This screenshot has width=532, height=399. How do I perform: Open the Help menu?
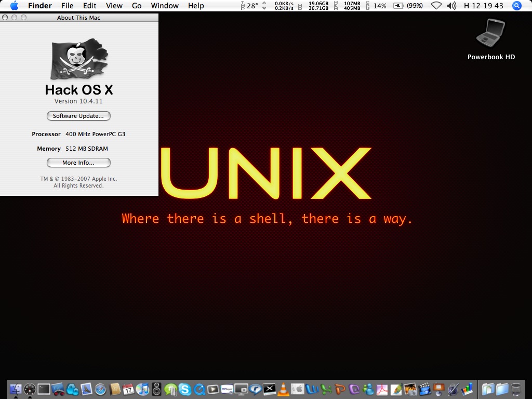coord(196,6)
